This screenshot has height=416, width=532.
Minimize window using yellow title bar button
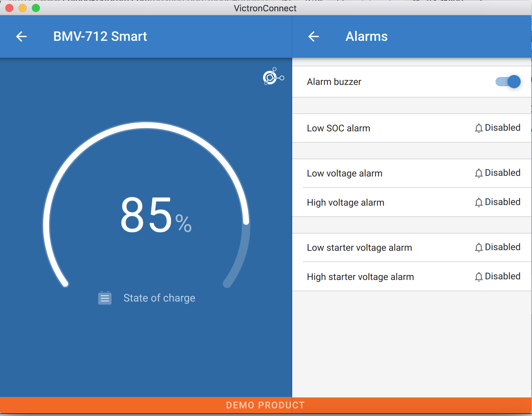tap(23, 8)
